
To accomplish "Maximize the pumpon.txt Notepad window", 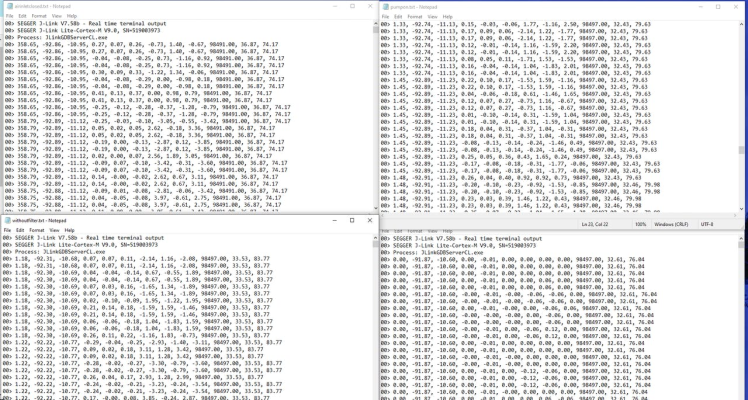I will (x=718, y=7).
